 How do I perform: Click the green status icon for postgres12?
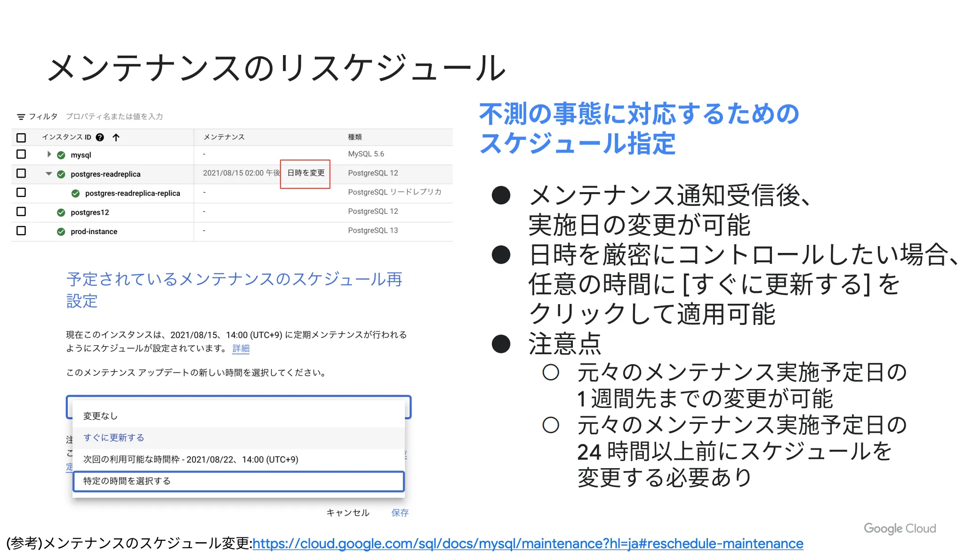tap(61, 212)
